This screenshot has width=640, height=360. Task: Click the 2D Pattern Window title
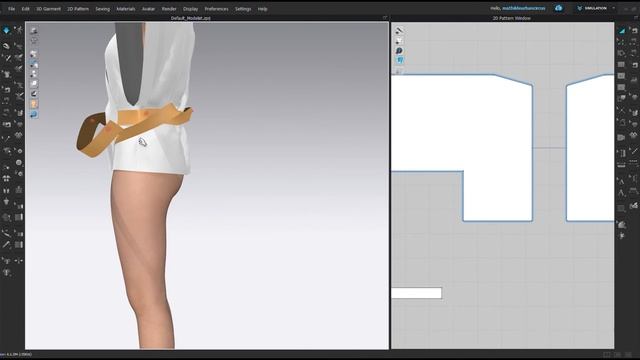[x=511, y=18]
